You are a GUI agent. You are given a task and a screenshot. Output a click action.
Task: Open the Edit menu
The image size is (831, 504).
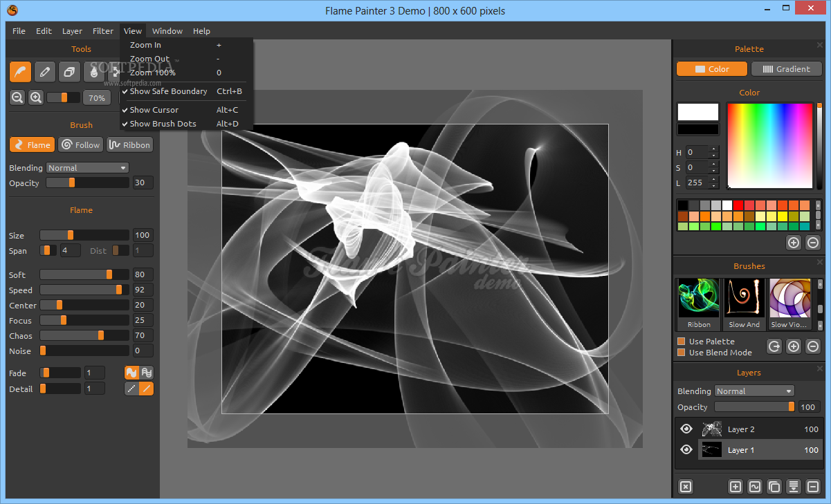[44, 31]
